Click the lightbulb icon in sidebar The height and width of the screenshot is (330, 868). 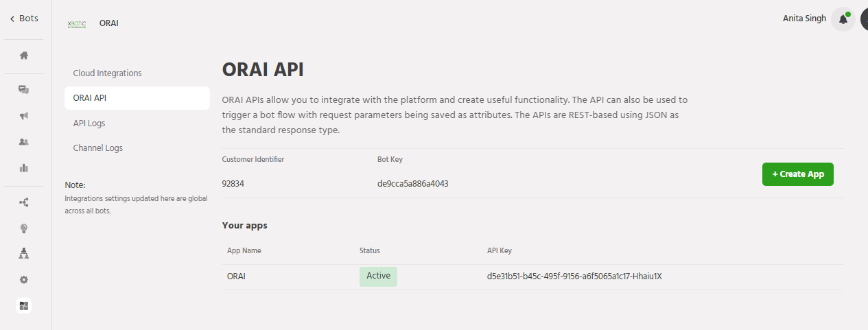(24, 228)
